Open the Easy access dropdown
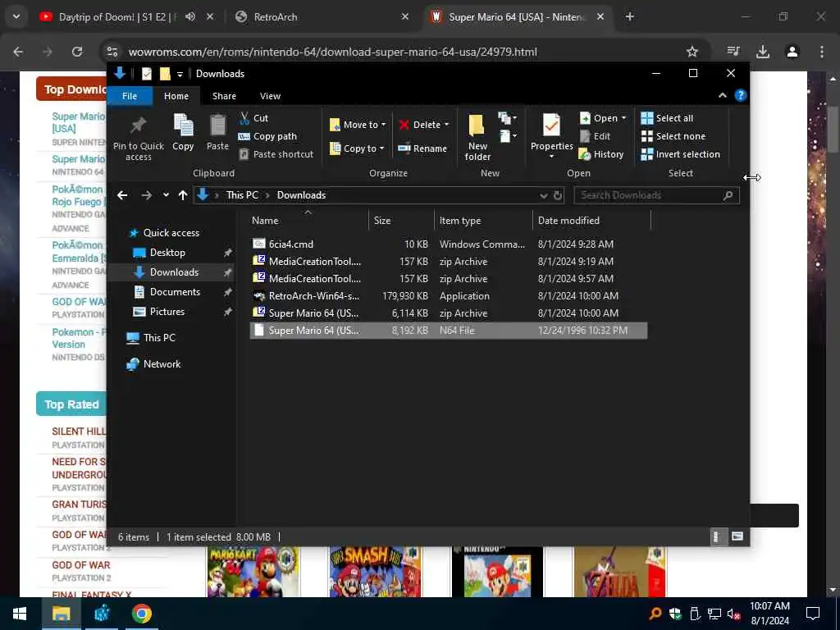Viewport: 840px width, 630px height. (507, 137)
